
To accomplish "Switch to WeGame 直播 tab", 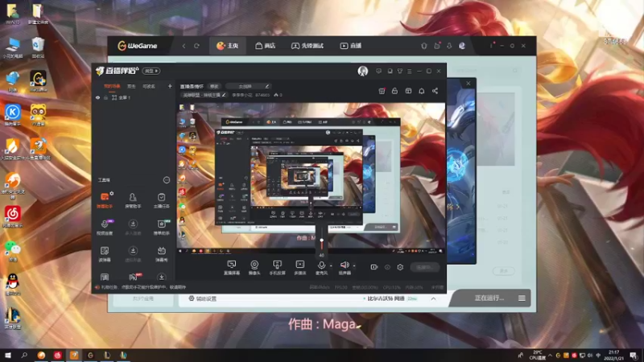I will pos(351,46).
